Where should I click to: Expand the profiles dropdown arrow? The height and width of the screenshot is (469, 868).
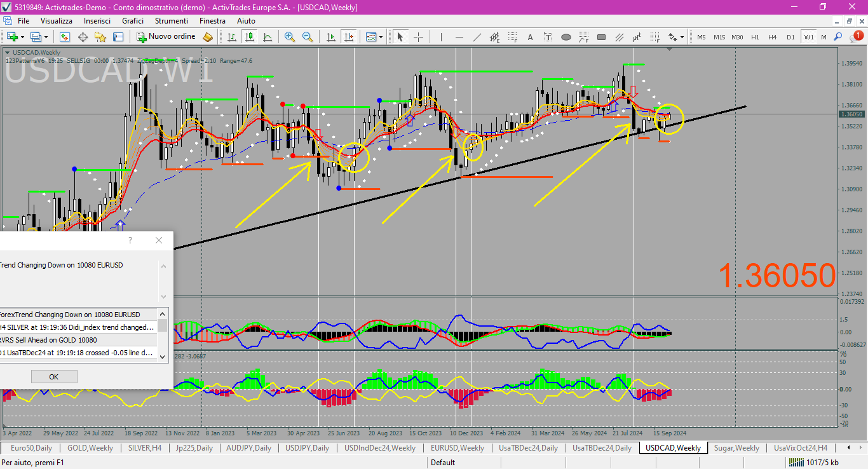pos(46,37)
